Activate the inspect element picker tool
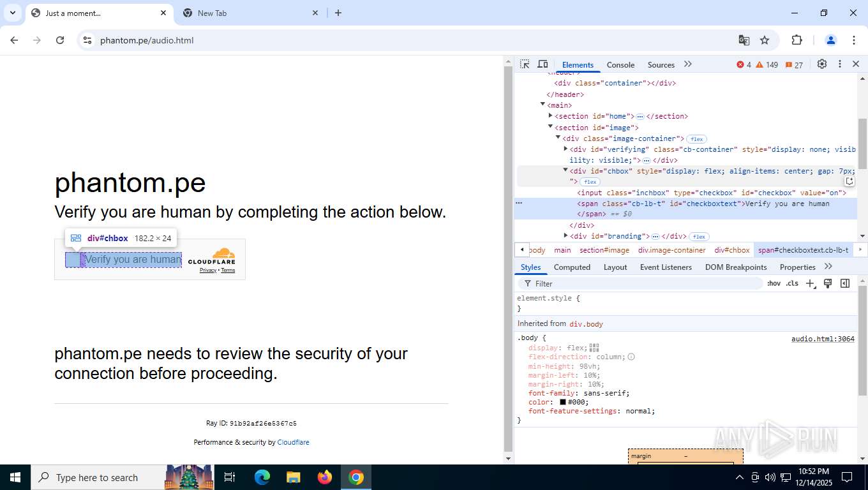Screen dimensions: 868x490 [x=525, y=64]
